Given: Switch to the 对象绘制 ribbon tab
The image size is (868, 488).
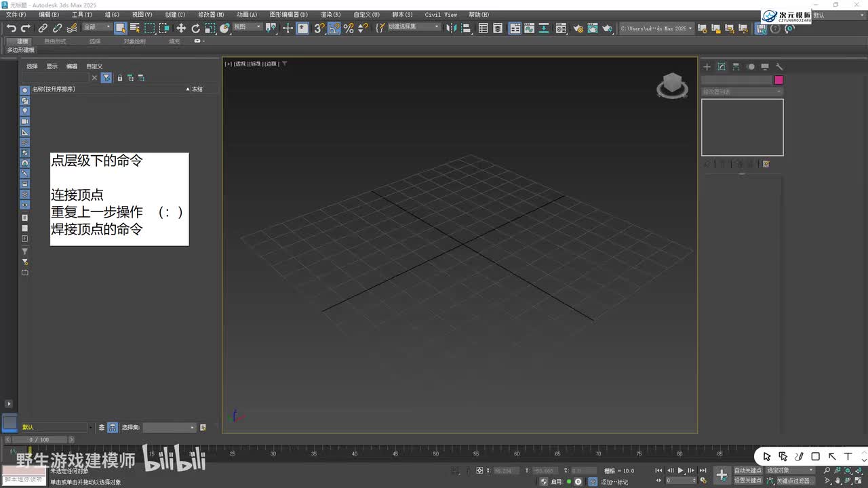Looking at the screenshot, I should tap(134, 41).
